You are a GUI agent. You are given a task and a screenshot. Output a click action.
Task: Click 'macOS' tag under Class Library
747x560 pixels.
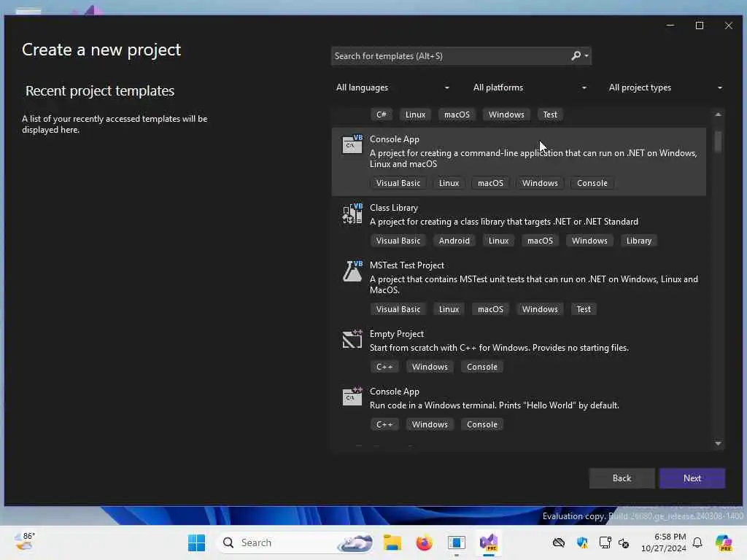pos(540,241)
